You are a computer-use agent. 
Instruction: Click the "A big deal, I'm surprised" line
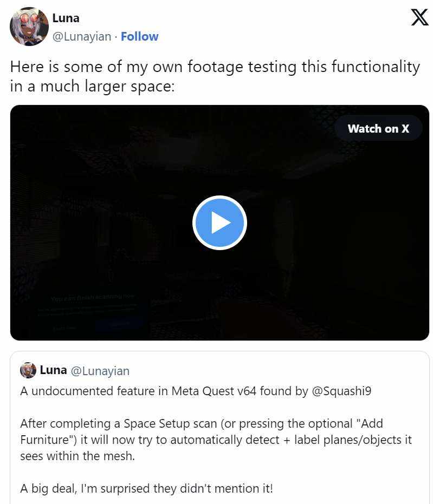pos(146,488)
